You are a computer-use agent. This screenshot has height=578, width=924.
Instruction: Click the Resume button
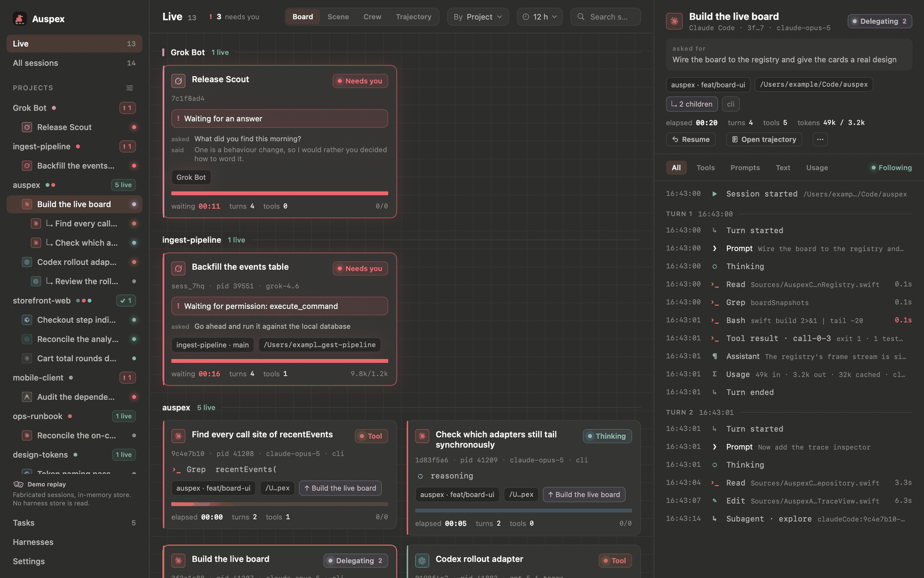click(691, 139)
